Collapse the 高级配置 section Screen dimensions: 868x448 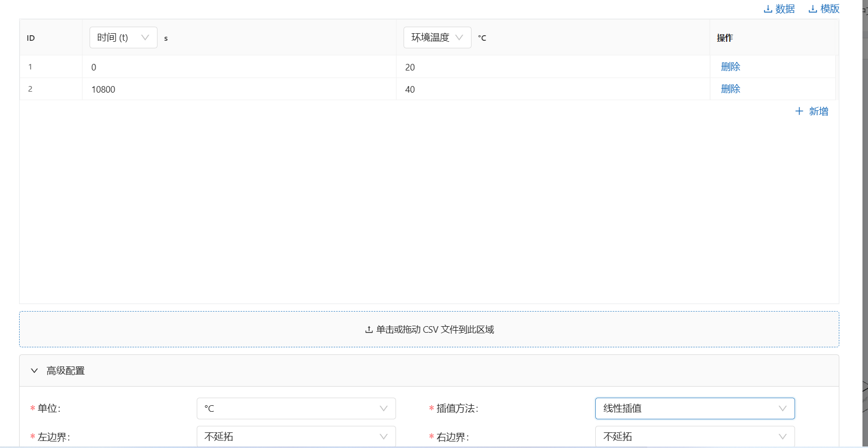coord(429,370)
